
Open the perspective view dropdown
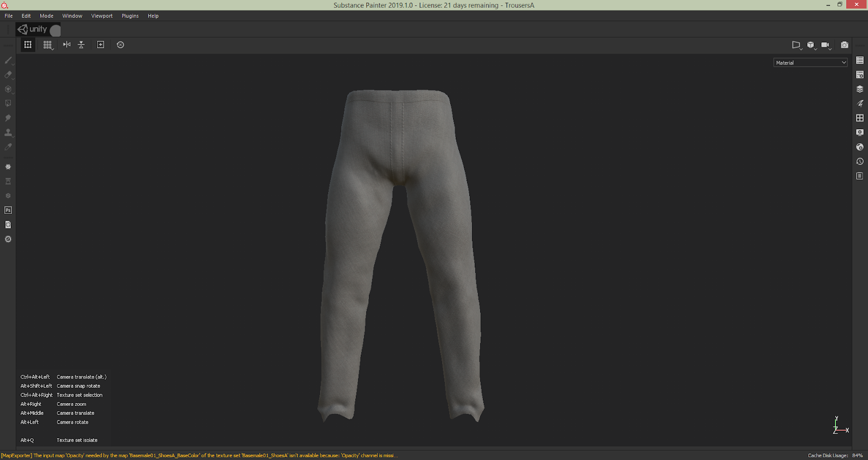pyautogui.click(x=796, y=45)
